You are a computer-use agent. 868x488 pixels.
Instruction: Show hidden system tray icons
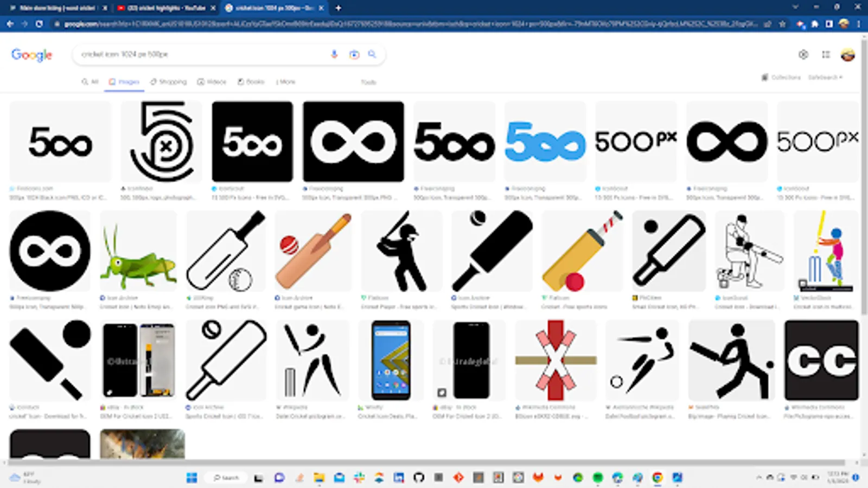click(759, 478)
